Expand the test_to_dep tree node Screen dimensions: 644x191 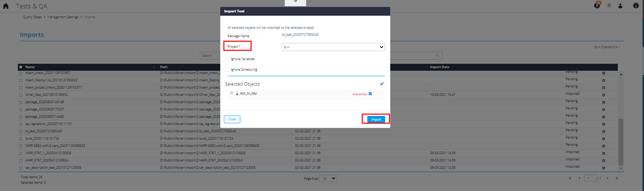click(231, 93)
